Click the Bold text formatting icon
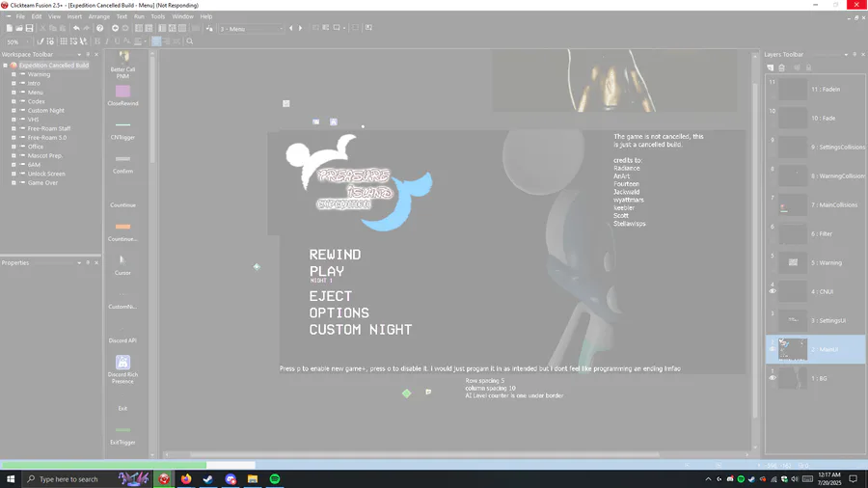 click(x=97, y=41)
